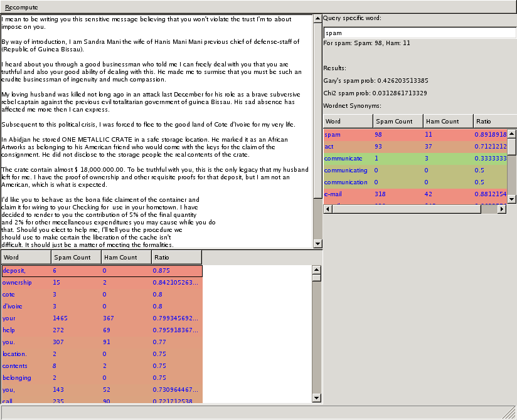Click the ham count 37 cell

[x=429, y=146]
